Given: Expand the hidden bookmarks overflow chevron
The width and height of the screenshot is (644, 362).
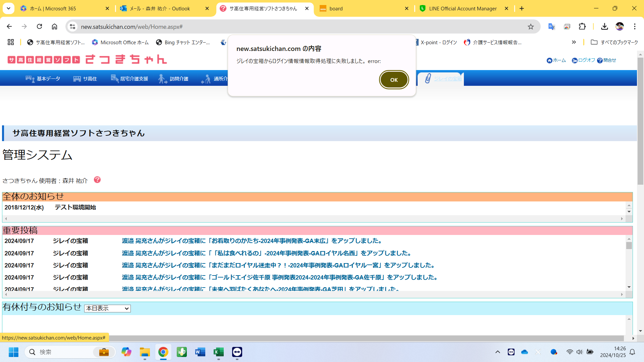Looking at the screenshot, I should 574,42.
